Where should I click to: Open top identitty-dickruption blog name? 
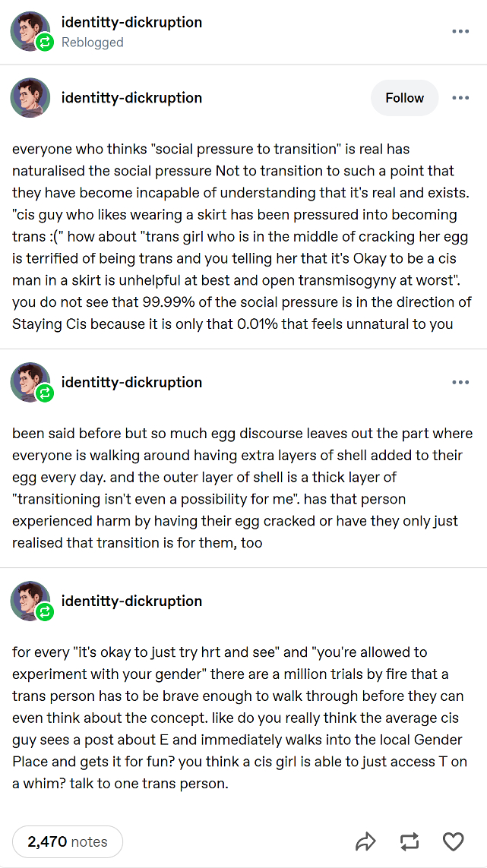tap(131, 23)
